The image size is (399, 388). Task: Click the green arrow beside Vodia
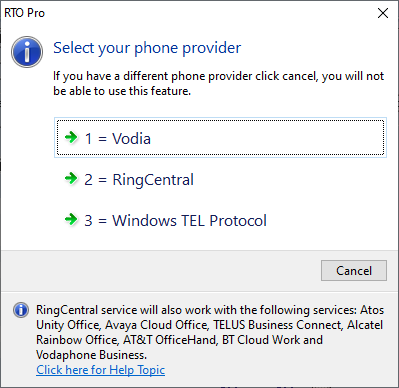pos(71,137)
